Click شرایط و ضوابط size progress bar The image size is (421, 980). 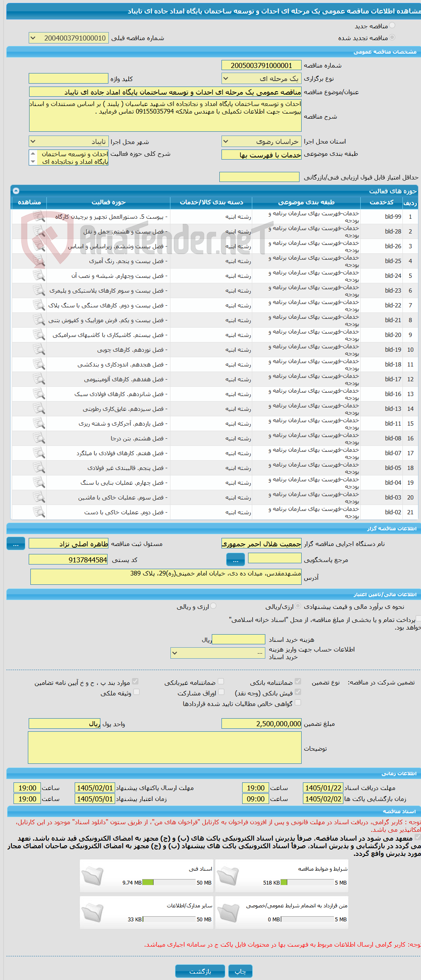click(307, 882)
